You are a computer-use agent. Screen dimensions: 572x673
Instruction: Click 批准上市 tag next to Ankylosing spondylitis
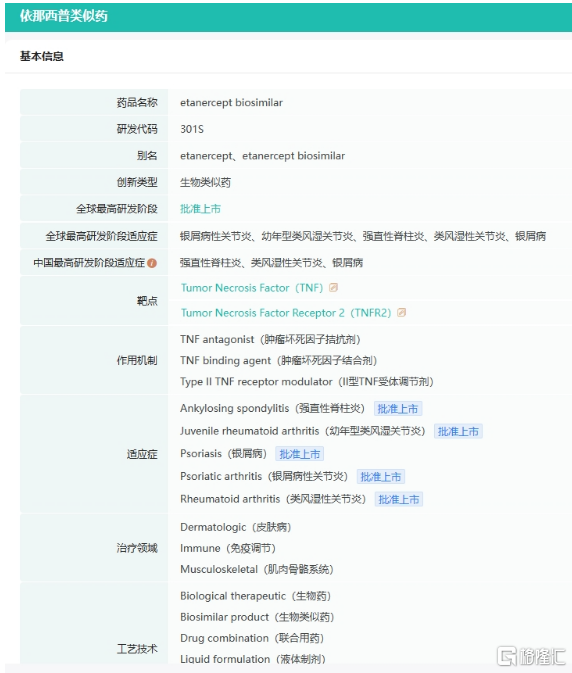398,409
